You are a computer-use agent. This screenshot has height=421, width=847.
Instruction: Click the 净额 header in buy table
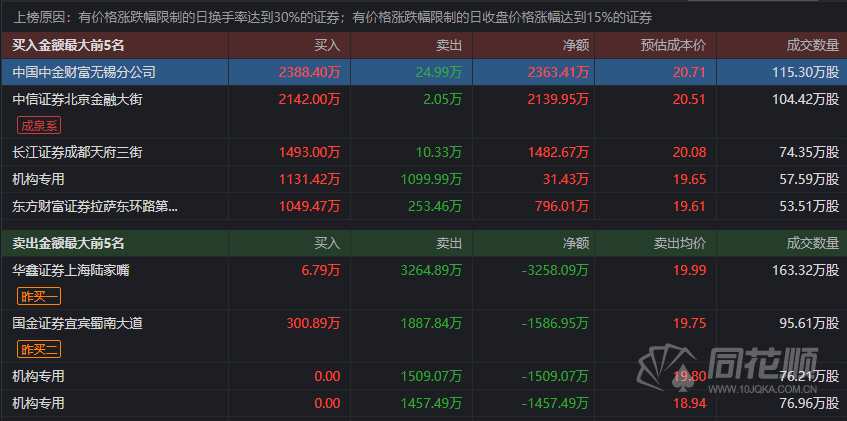point(576,45)
